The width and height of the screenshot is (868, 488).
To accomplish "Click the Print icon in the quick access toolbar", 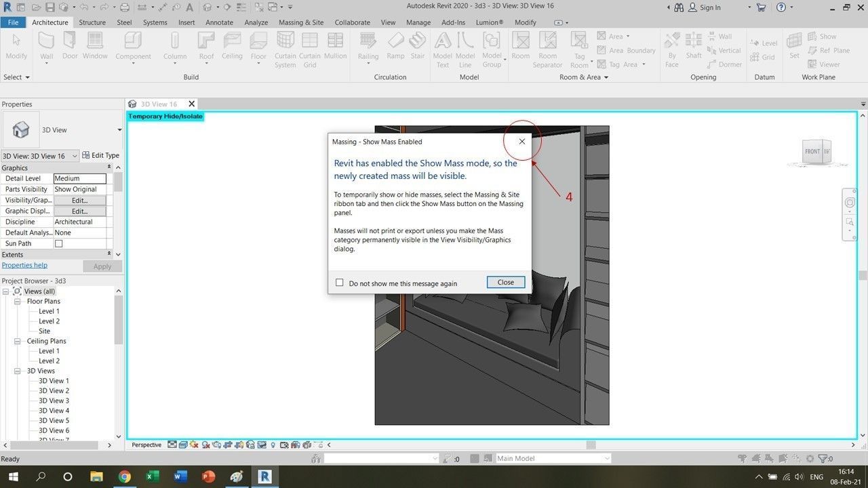I will pyautogui.click(x=124, y=7).
